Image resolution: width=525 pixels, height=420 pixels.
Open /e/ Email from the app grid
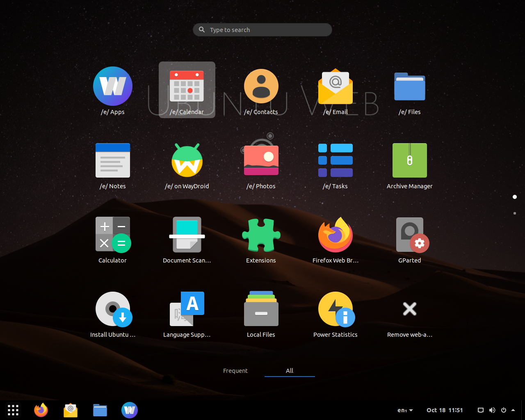336,91
